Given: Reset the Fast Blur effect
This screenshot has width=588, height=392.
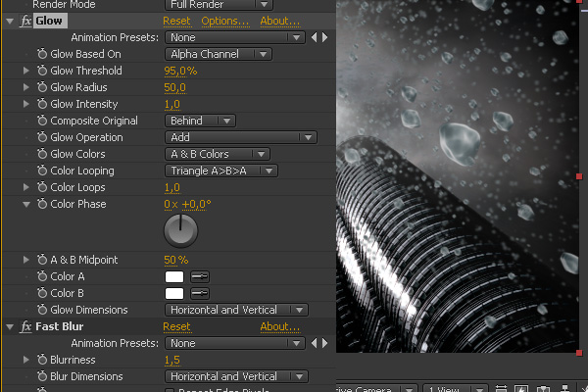Looking at the screenshot, I should (176, 326).
